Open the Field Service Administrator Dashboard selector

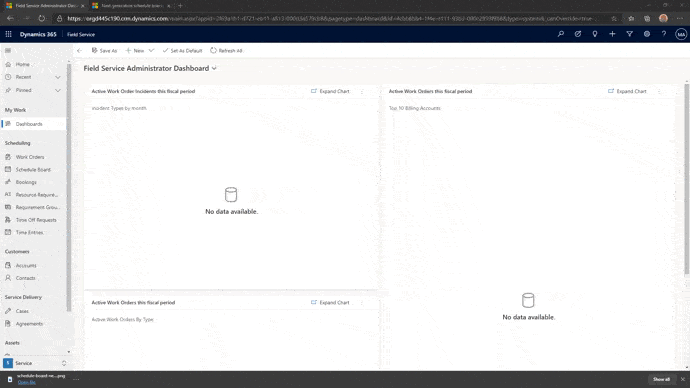(150, 68)
